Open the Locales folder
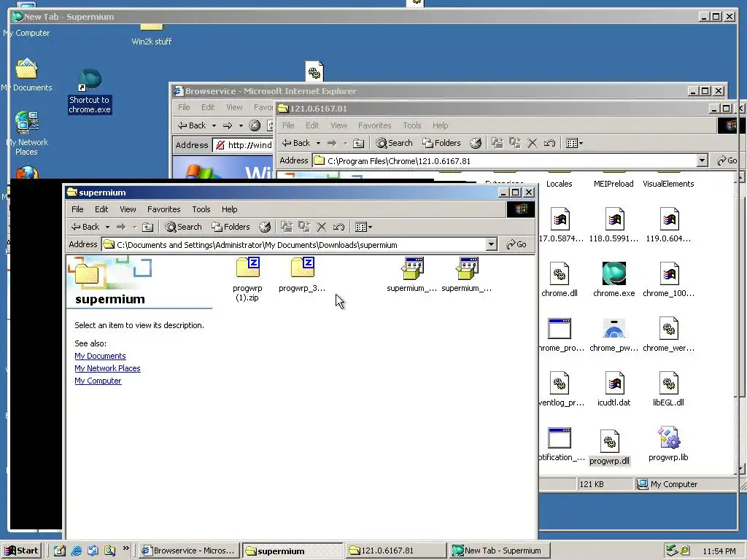The height and width of the screenshot is (560, 747). (560, 181)
